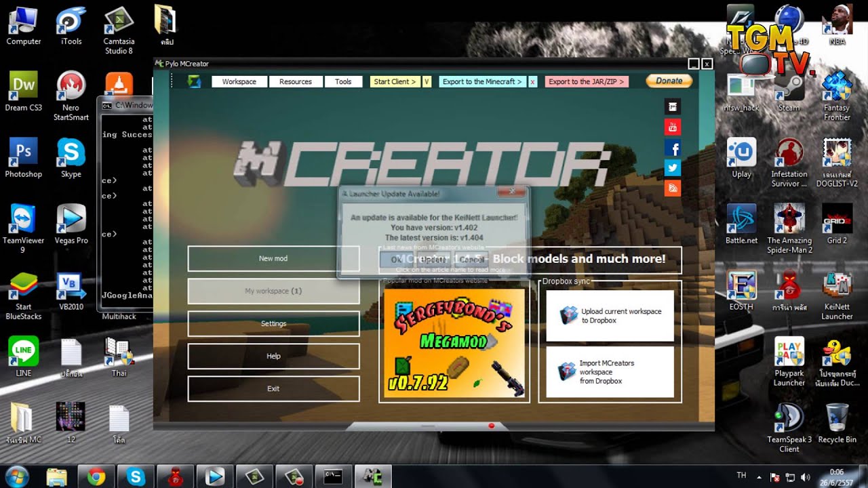Click the MCreator green block logo icon
Image resolution: width=868 pixels, height=488 pixels.
[195, 82]
